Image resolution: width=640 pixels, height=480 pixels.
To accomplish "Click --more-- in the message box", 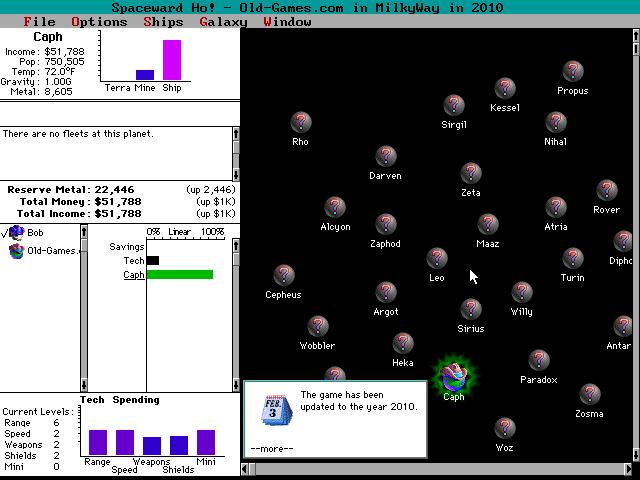I will pyautogui.click(x=272, y=449).
